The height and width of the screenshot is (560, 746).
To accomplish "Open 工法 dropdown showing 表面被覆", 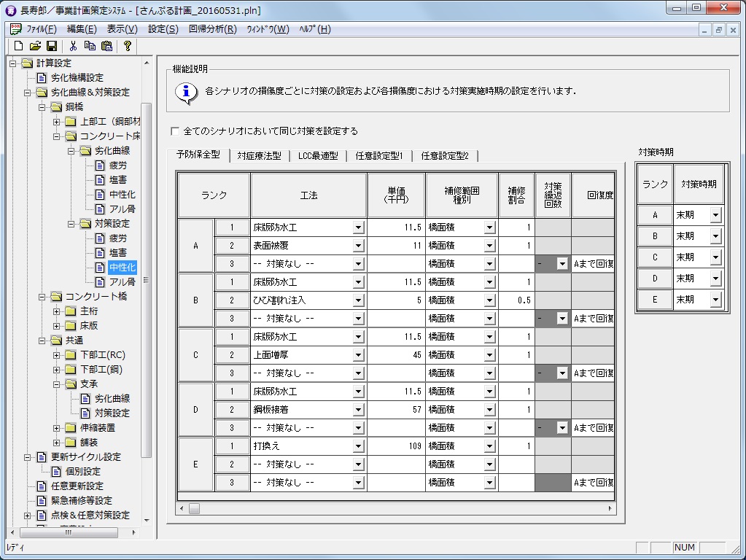I will point(358,246).
